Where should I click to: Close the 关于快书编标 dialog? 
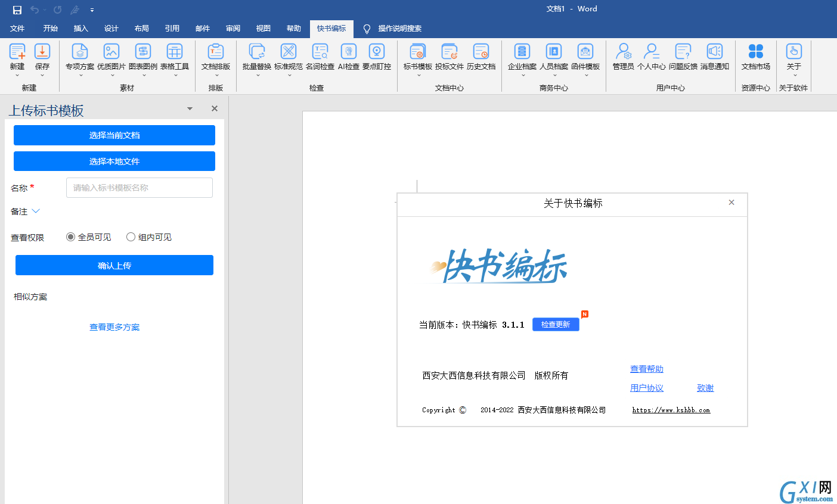pyautogui.click(x=731, y=203)
